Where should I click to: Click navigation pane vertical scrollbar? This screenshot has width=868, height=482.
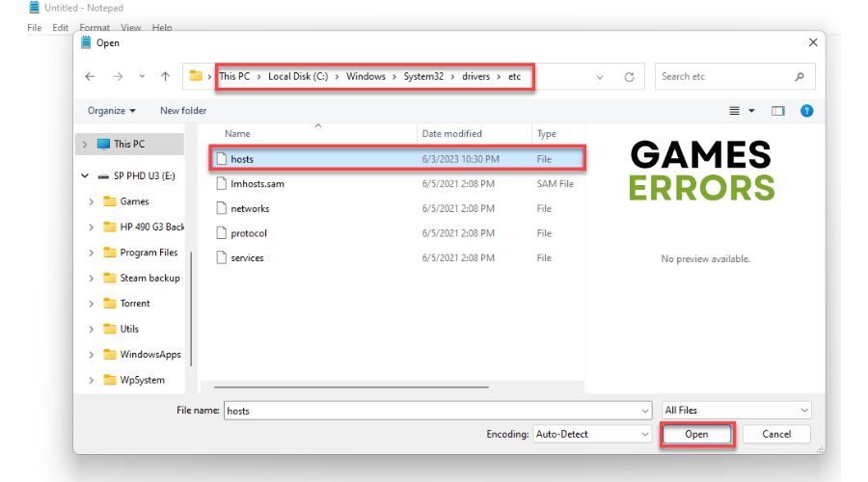coord(191,308)
